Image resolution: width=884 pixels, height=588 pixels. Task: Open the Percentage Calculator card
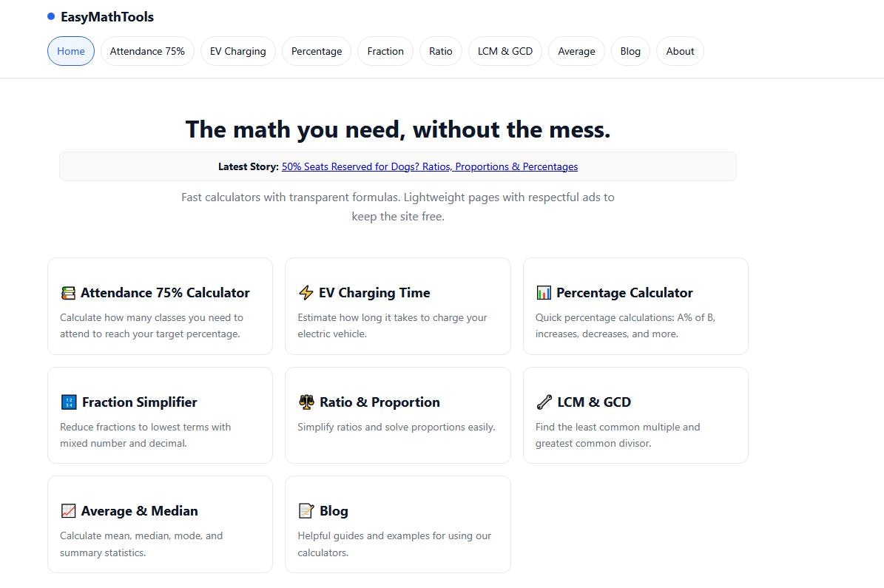[x=635, y=306]
